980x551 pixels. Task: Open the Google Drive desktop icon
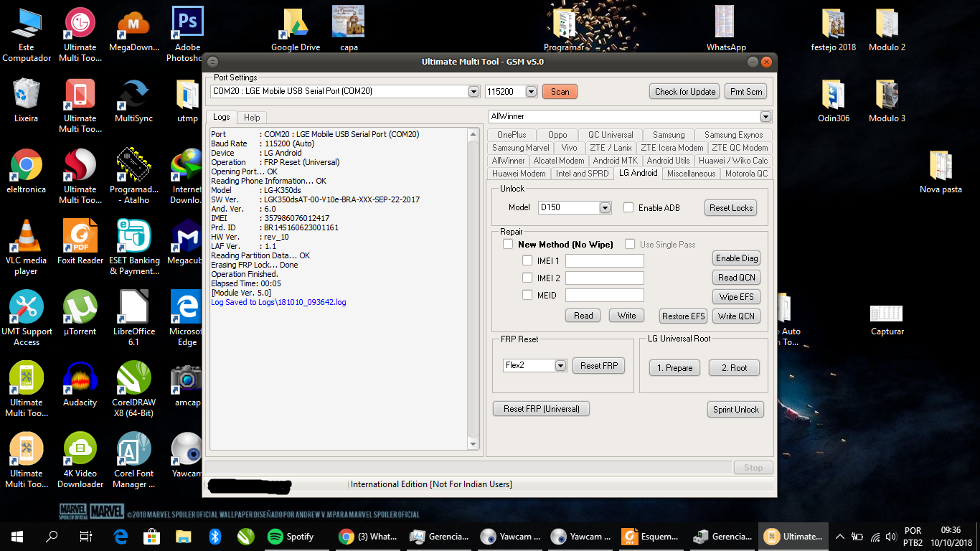296,30
